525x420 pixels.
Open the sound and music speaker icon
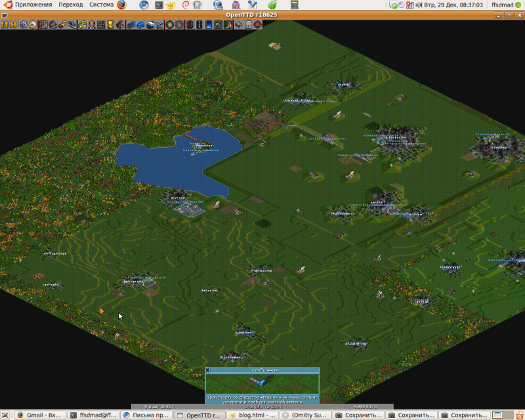pos(239,25)
